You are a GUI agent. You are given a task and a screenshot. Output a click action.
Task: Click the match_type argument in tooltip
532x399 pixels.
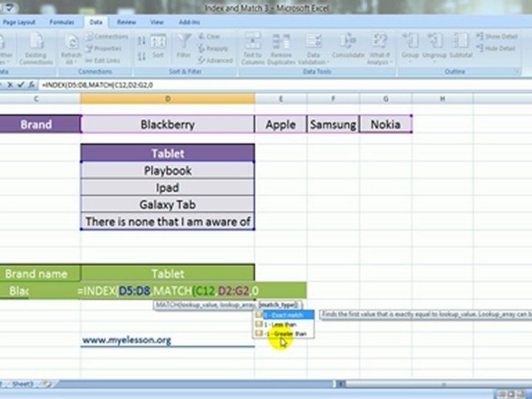coord(278,305)
